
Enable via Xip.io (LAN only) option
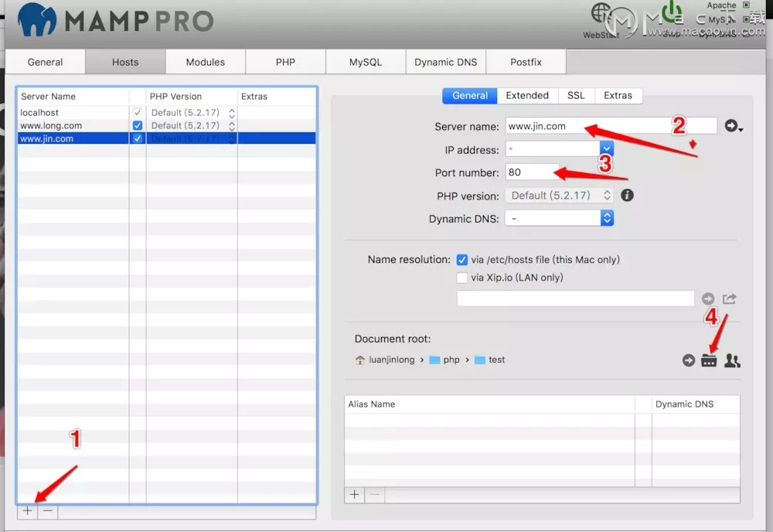click(462, 278)
